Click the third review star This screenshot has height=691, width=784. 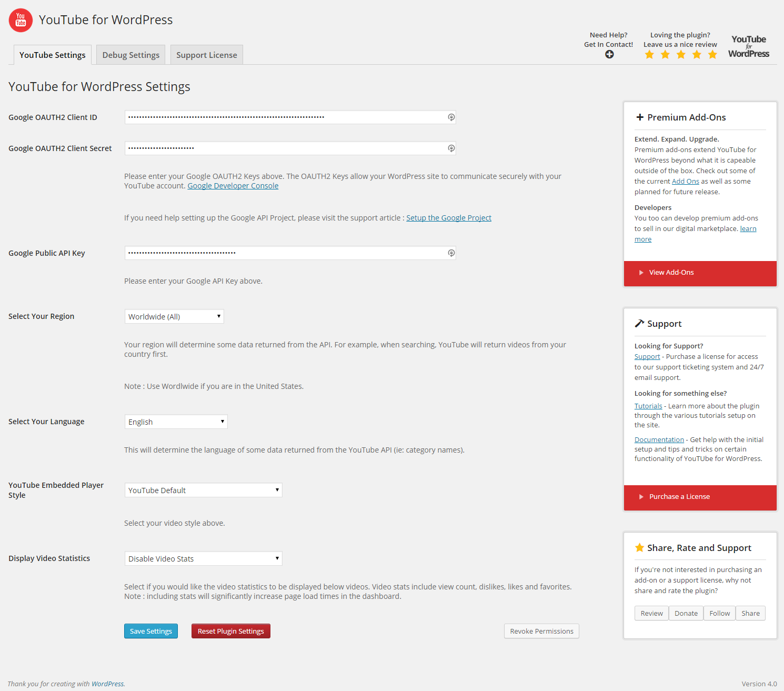tap(681, 55)
